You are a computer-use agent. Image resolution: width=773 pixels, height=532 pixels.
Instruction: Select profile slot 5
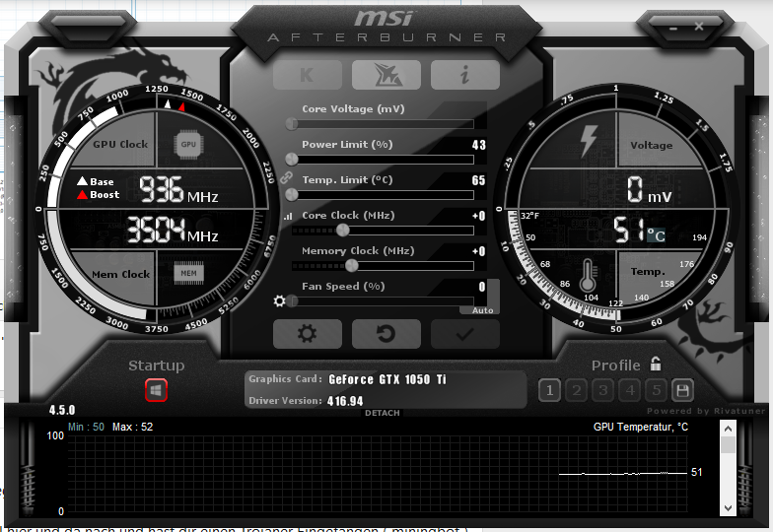(657, 390)
